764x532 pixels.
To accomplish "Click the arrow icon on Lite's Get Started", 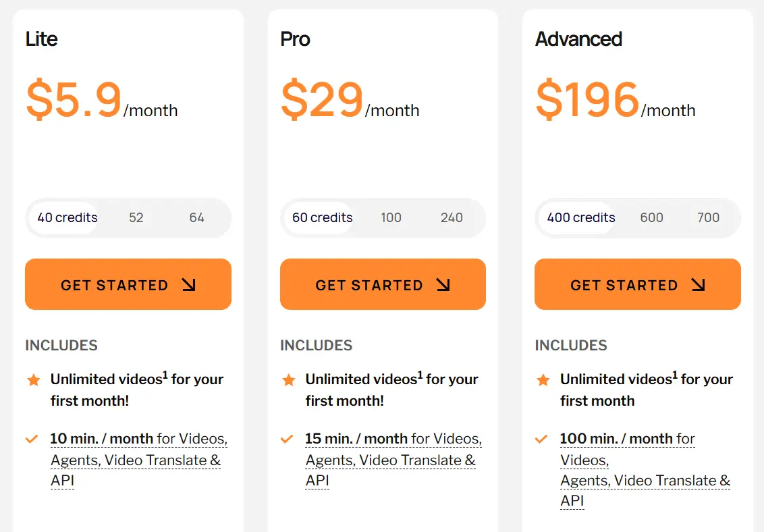I will 189,285.
